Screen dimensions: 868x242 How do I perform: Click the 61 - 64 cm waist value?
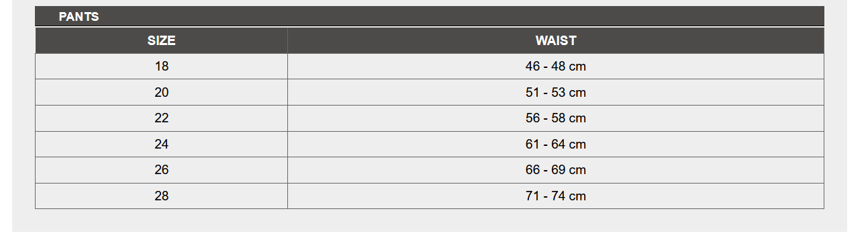pyautogui.click(x=556, y=145)
